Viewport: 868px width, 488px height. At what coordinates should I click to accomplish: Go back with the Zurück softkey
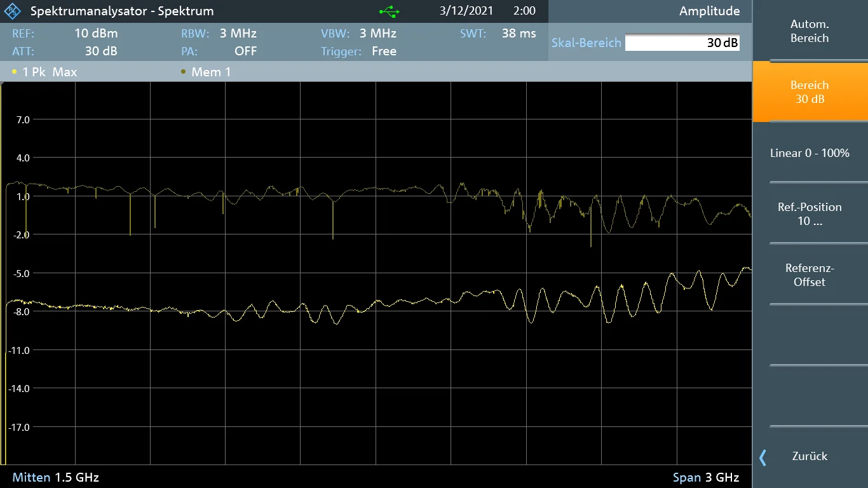coord(810,456)
